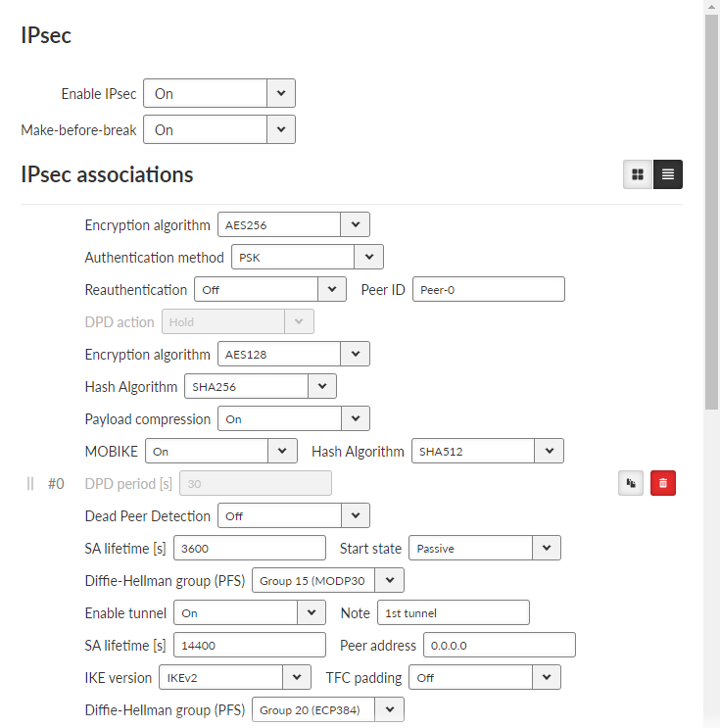Click the Peer ID text field

[x=489, y=289]
